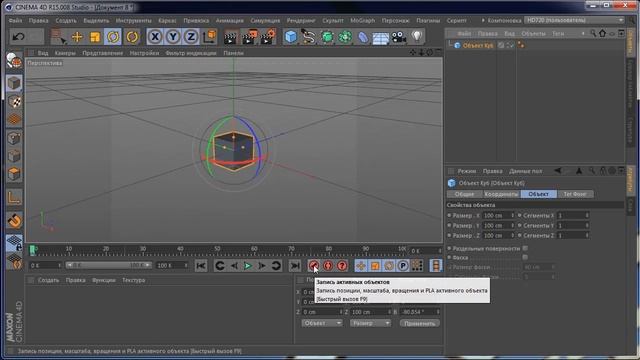
Task: Activate the Move tool
Action: pos(77,37)
